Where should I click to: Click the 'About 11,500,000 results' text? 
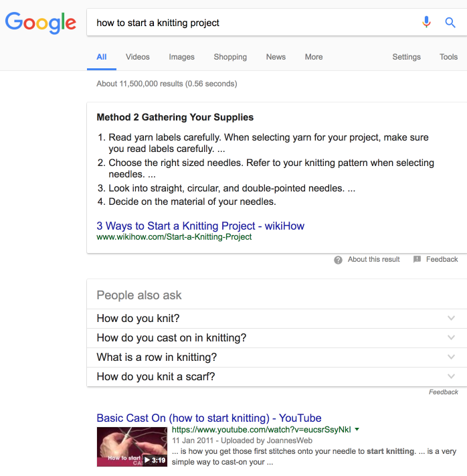(x=167, y=84)
